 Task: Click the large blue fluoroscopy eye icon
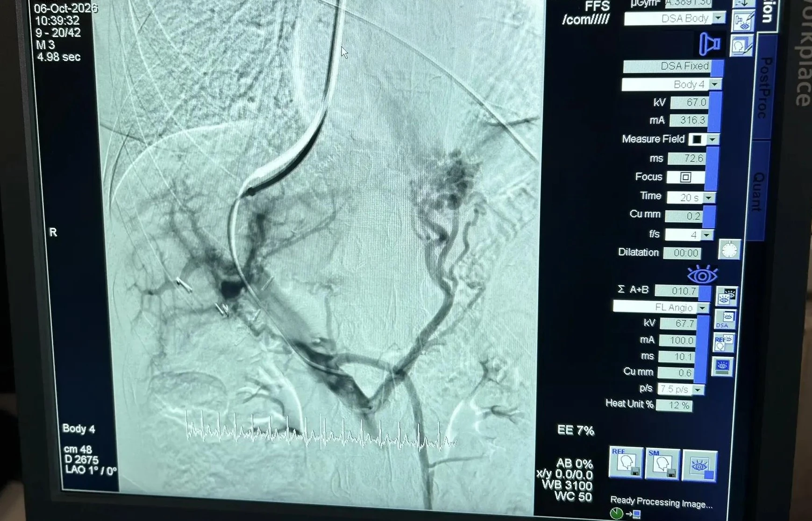tap(702, 275)
